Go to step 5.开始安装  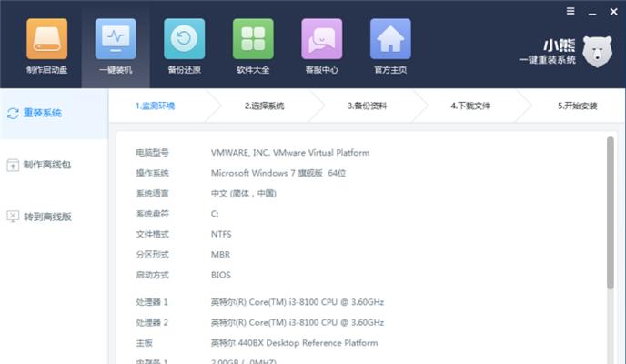coord(577,106)
